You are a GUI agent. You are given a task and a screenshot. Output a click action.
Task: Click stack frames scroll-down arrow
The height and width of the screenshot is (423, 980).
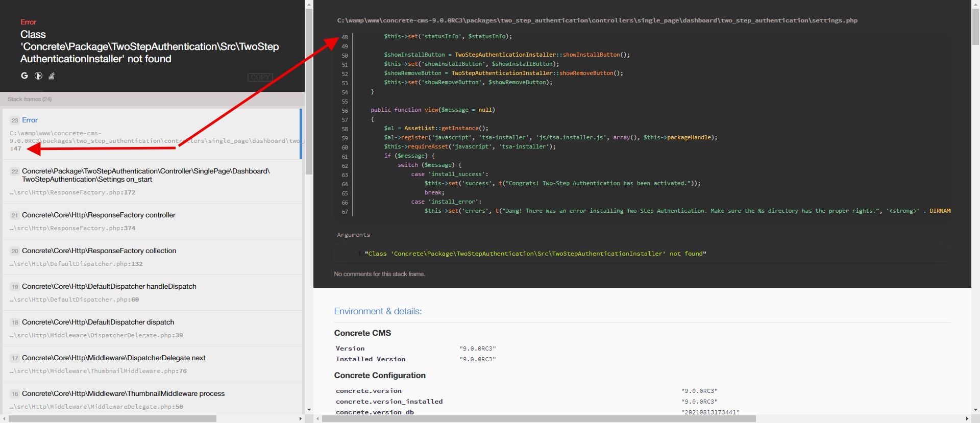click(309, 410)
